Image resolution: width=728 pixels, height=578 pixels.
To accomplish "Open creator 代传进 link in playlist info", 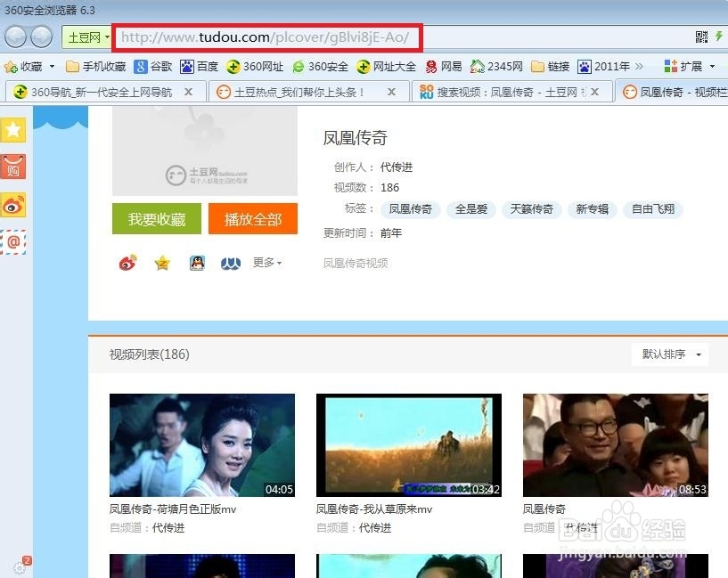I will coord(396,167).
